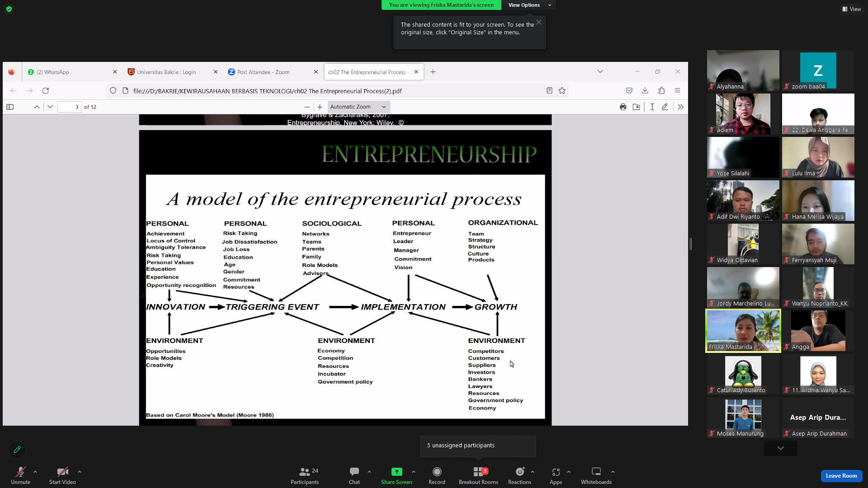Image resolution: width=868 pixels, height=488 pixels.
Task: Open the Reactions menu
Action: tap(519, 475)
